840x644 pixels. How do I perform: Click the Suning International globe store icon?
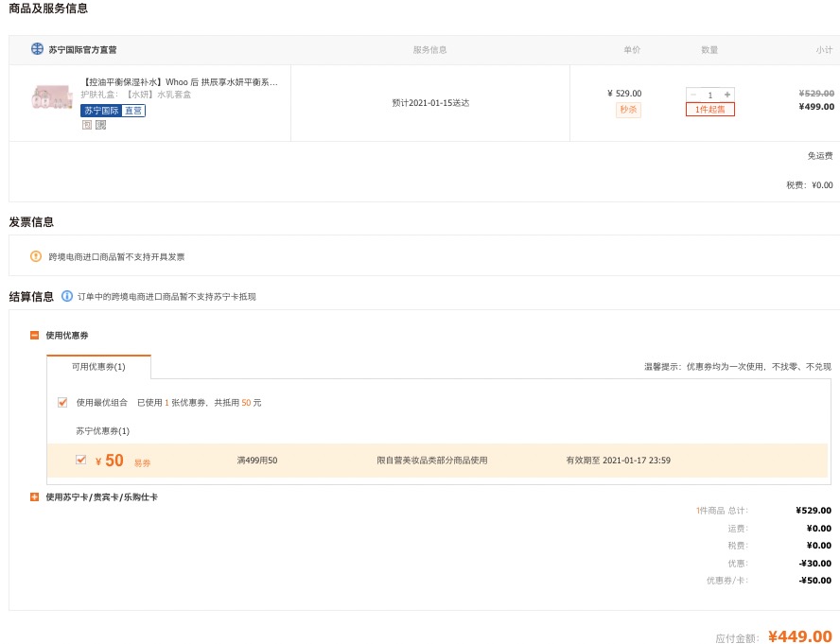(x=37, y=49)
